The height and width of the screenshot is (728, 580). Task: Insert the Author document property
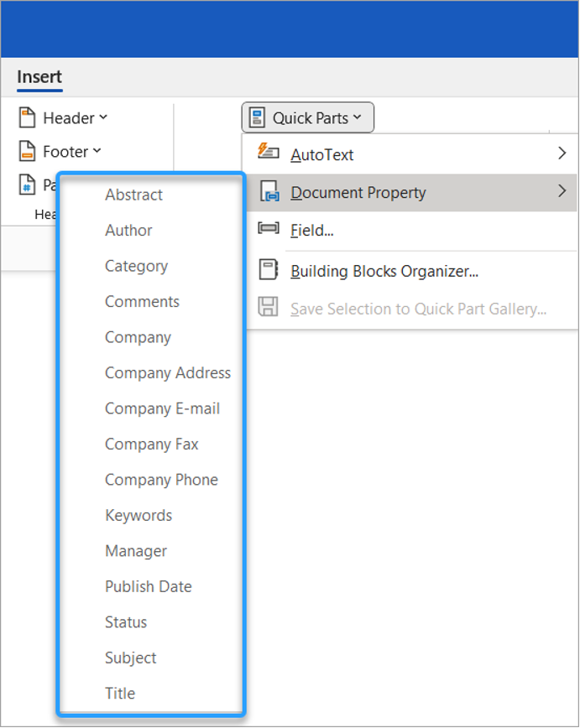(x=128, y=230)
